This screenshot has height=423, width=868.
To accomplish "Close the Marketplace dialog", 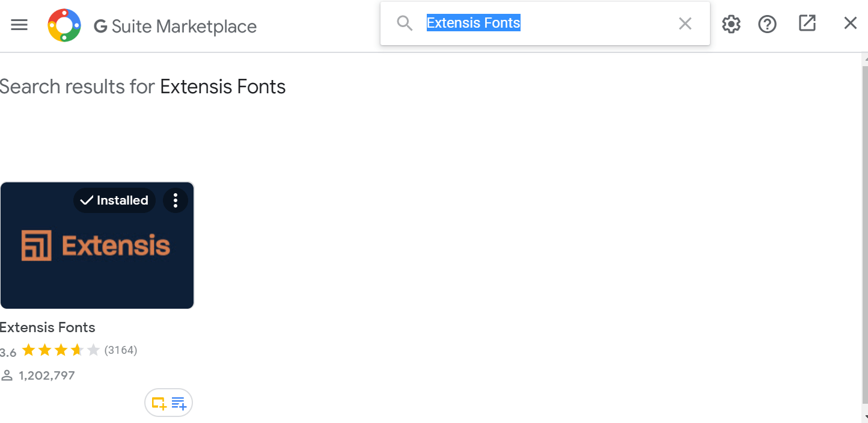I will coord(850,23).
